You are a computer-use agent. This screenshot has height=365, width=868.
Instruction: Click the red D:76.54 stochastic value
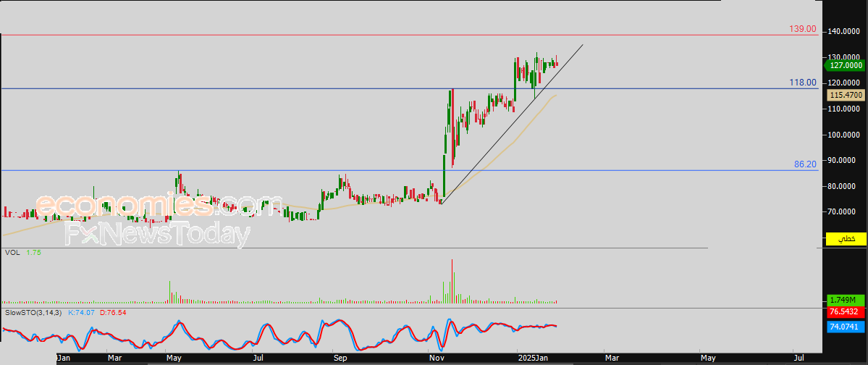point(112,312)
